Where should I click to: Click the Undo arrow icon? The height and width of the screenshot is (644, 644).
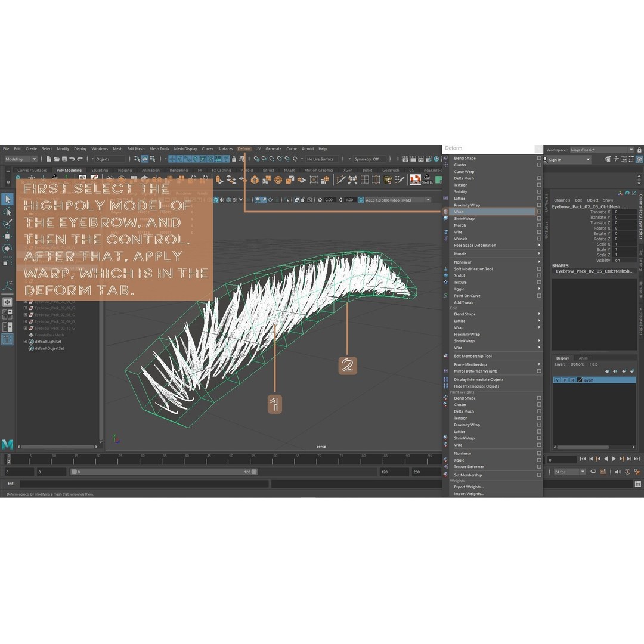(x=72, y=159)
